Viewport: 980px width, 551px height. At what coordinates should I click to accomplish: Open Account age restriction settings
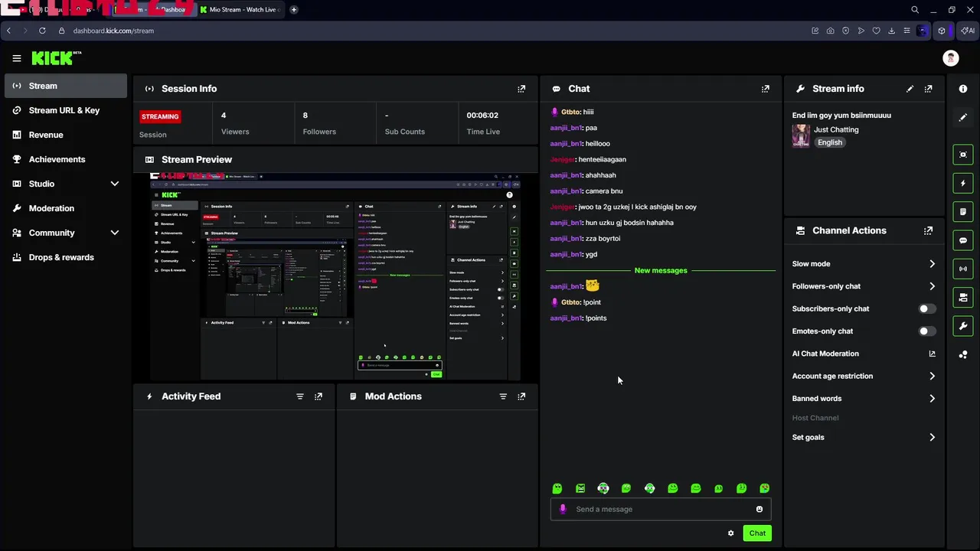click(x=864, y=376)
